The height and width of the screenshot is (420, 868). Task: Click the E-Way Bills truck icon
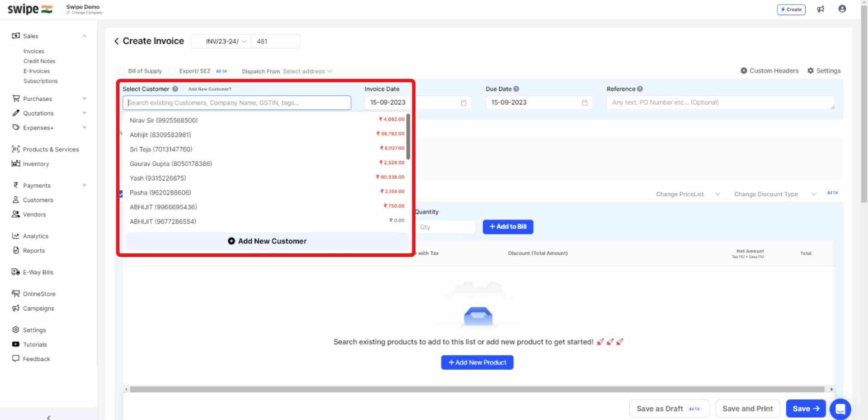pyautogui.click(x=16, y=272)
